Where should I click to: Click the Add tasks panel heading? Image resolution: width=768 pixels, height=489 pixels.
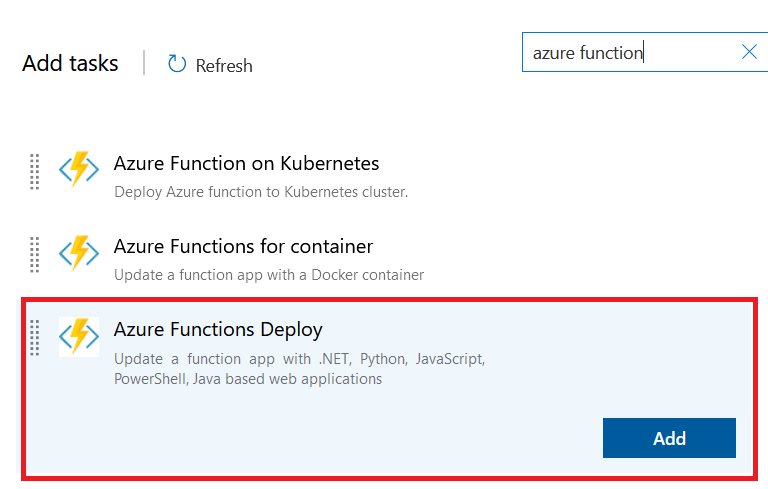pos(70,64)
